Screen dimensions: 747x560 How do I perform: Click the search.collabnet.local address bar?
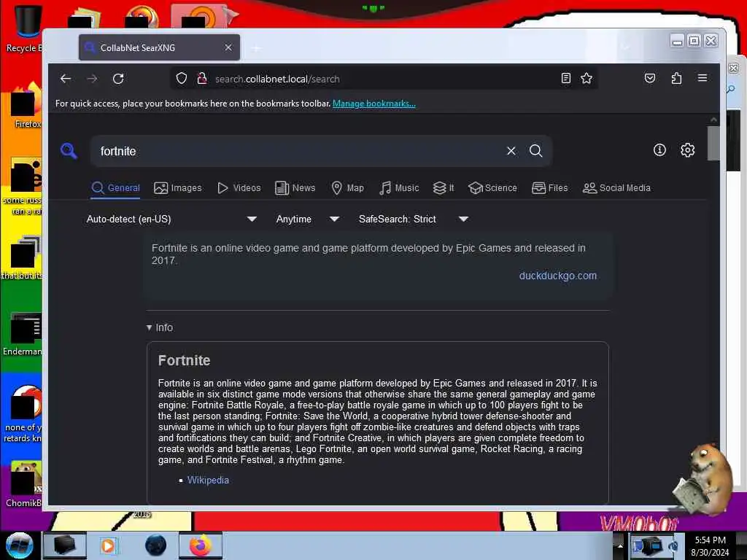pyautogui.click(x=384, y=79)
